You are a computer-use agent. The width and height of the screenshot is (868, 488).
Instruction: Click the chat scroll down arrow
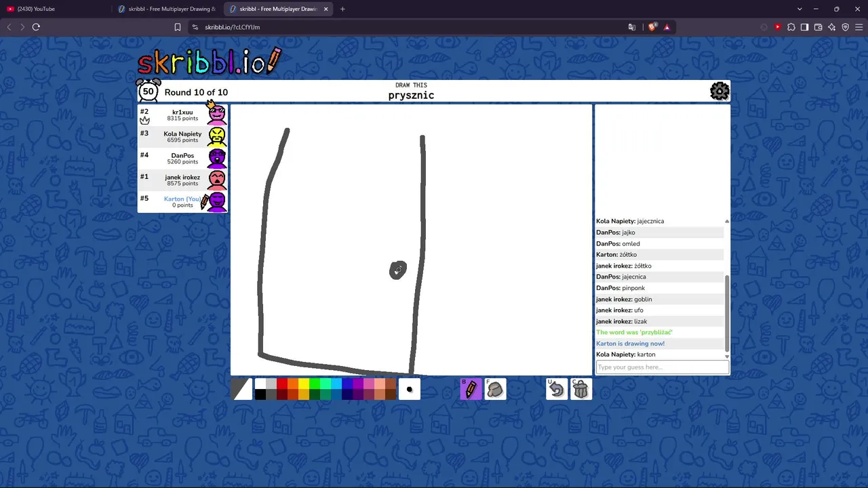click(x=727, y=356)
